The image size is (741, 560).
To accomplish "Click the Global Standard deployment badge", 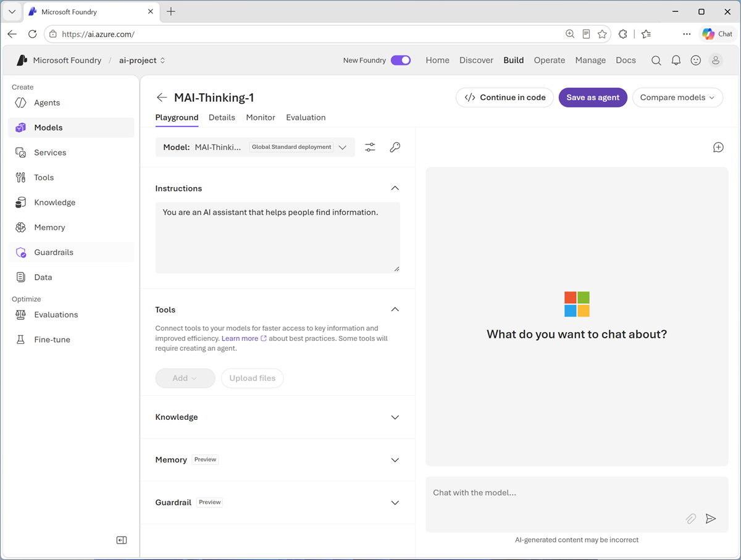I will pos(291,147).
